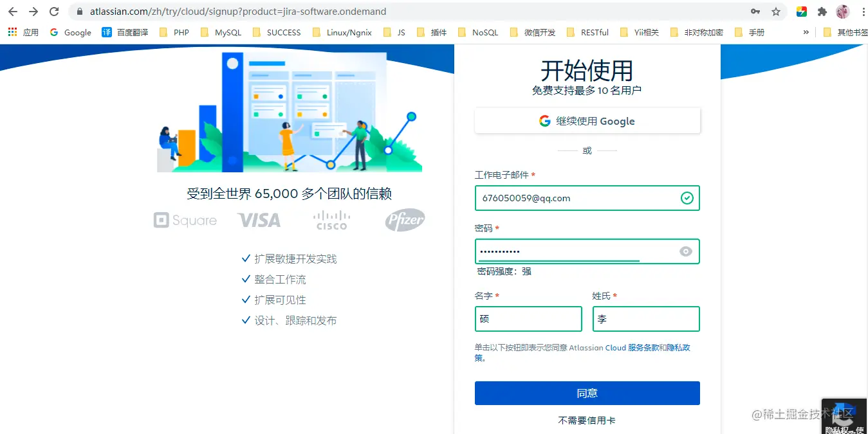
Task: Bookmark this page with the star icon
Action: (x=776, y=12)
